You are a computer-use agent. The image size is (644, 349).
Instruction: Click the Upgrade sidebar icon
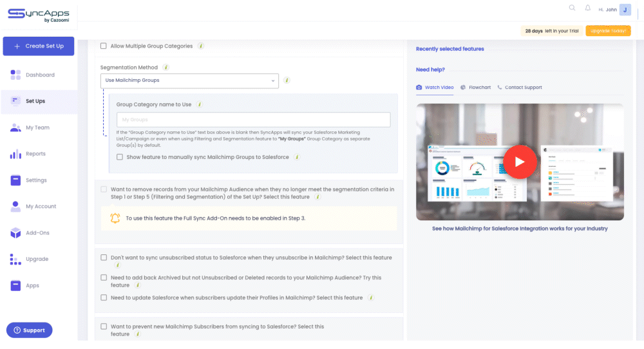coord(15,259)
